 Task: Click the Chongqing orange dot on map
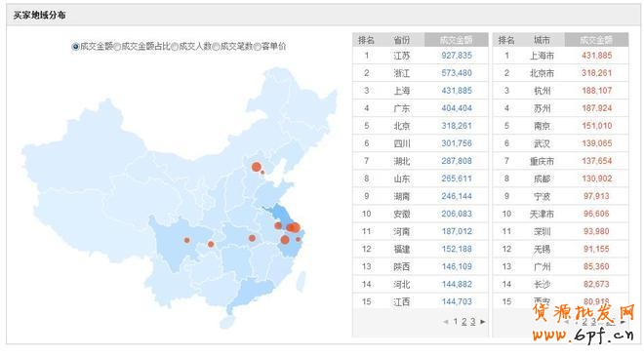(x=211, y=244)
